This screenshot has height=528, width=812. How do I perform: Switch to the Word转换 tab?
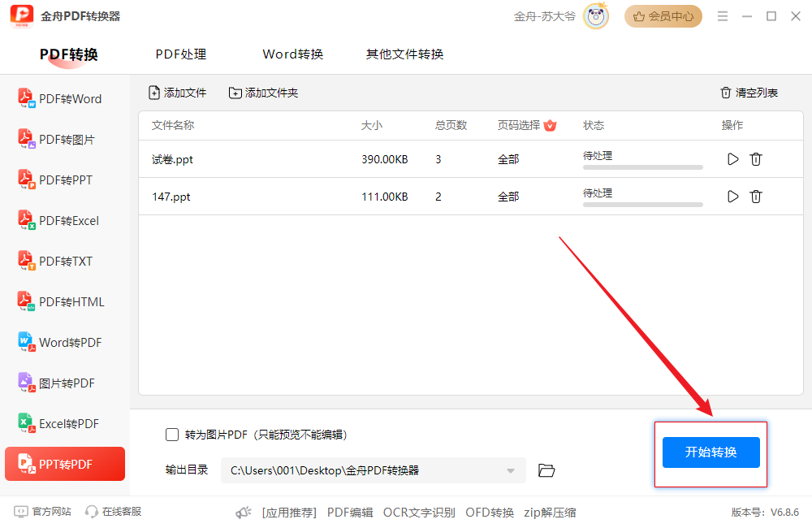pyautogui.click(x=293, y=54)
